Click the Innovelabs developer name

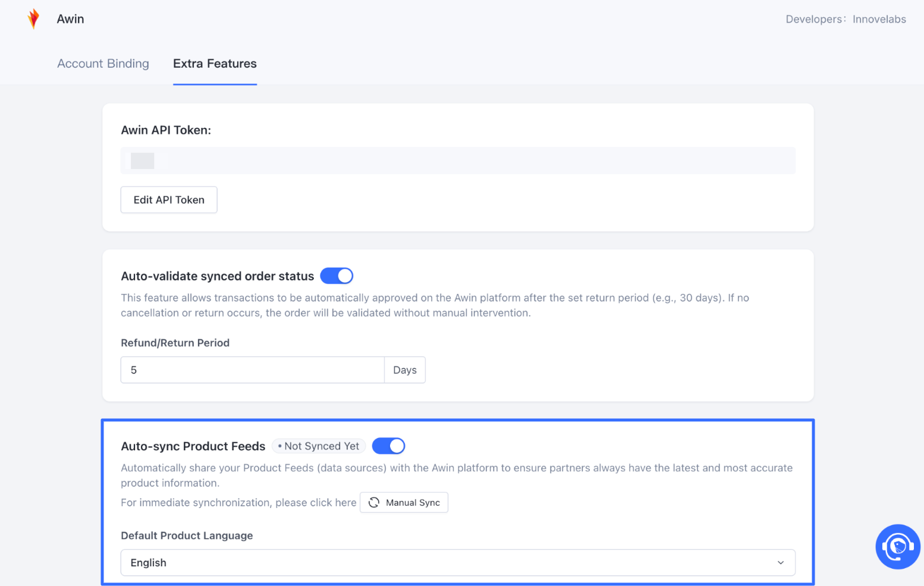coord(879,19)
